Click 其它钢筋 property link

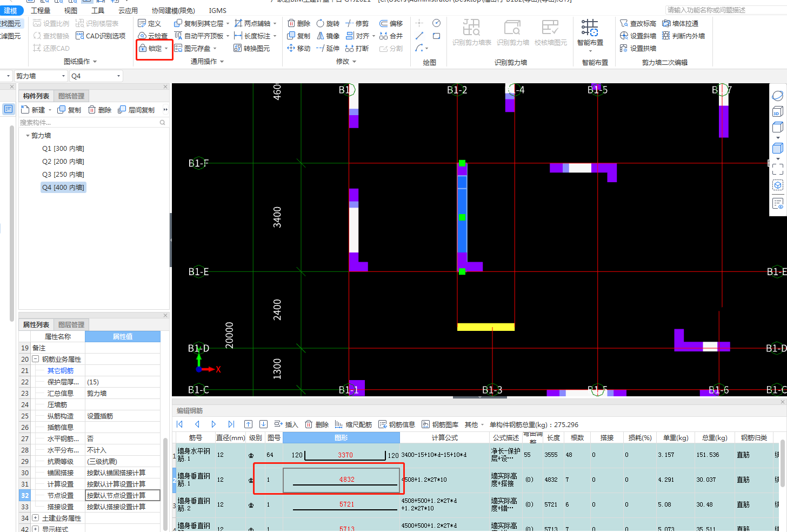tap(61, 371)
